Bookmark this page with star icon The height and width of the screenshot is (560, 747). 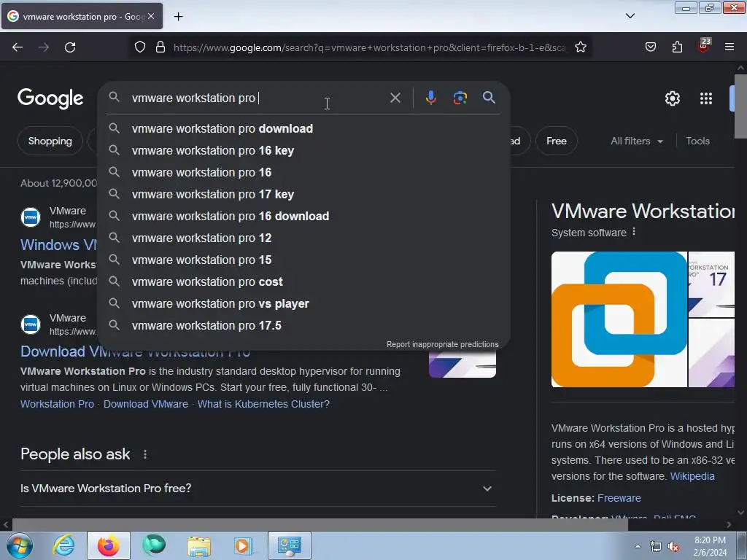(x=580, y=47)
